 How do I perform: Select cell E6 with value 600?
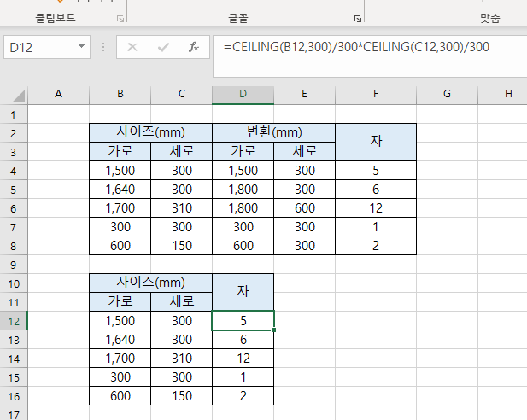[305, 208]
